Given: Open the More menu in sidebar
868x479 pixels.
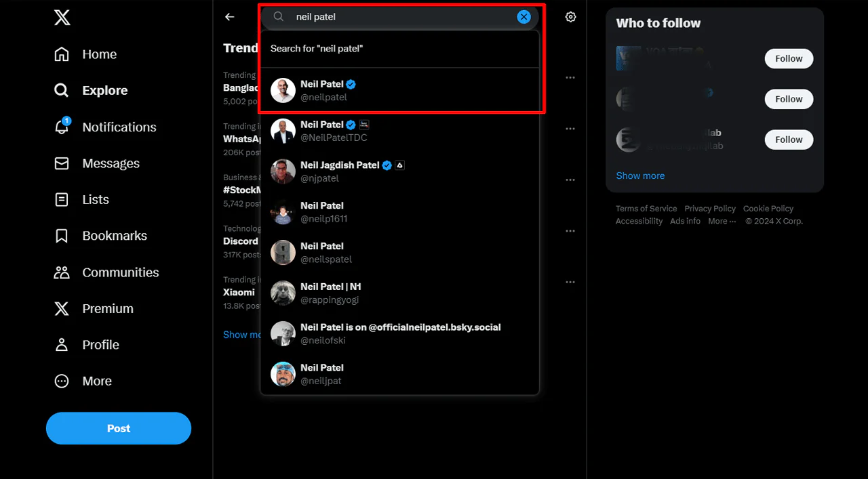Looking at the screenshot, I should pos(83,381).
